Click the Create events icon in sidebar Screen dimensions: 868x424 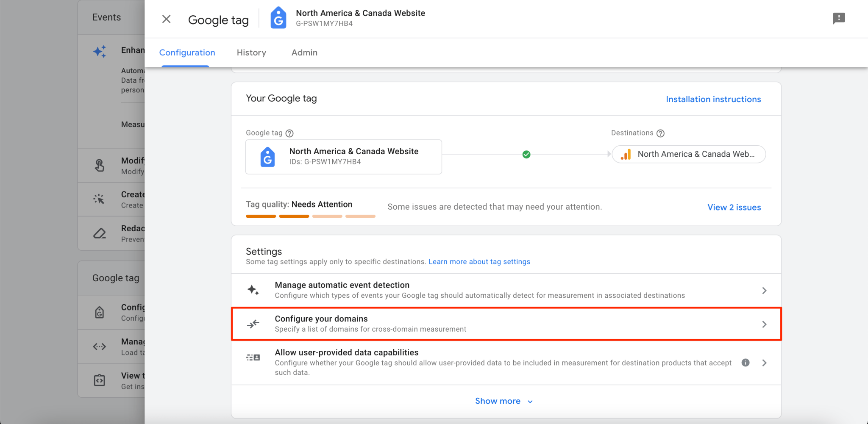pyautogui.click(x=99, y=199)
